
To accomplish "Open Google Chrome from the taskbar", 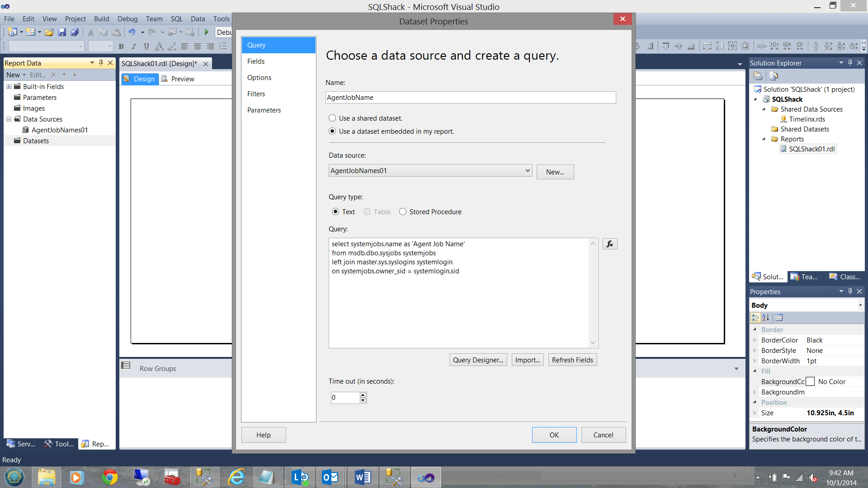I will pos(109,477).
